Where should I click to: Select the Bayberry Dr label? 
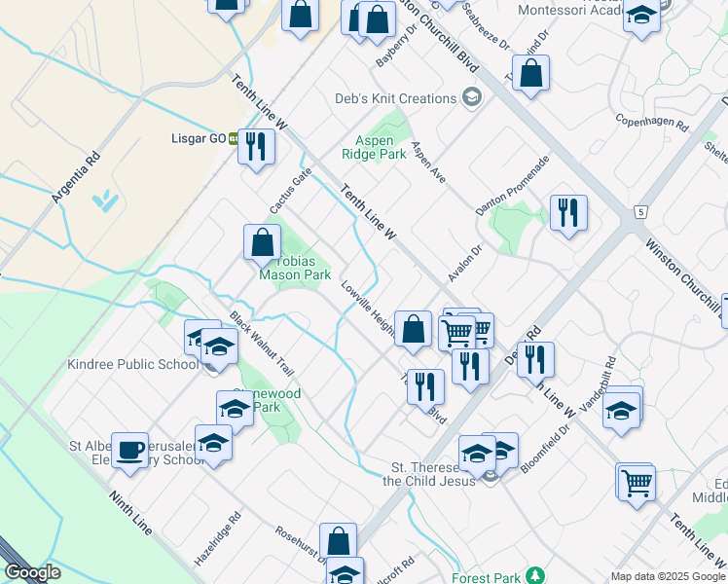(x=396, y=45)
